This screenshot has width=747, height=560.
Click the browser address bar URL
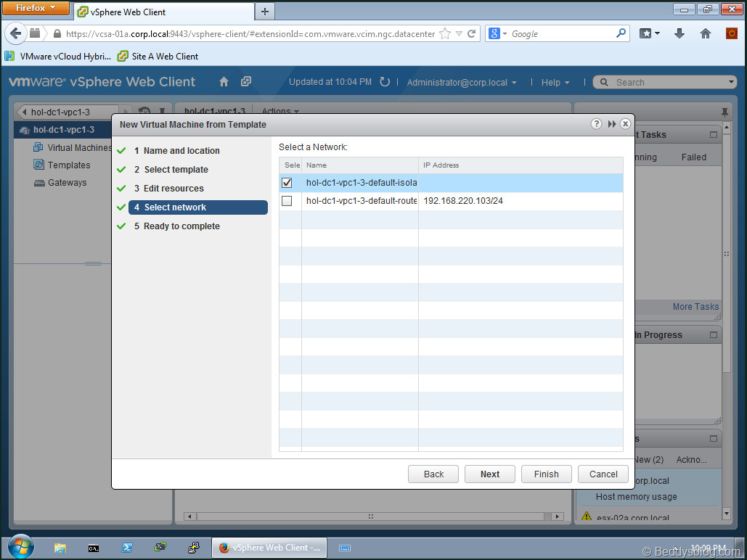250,33
